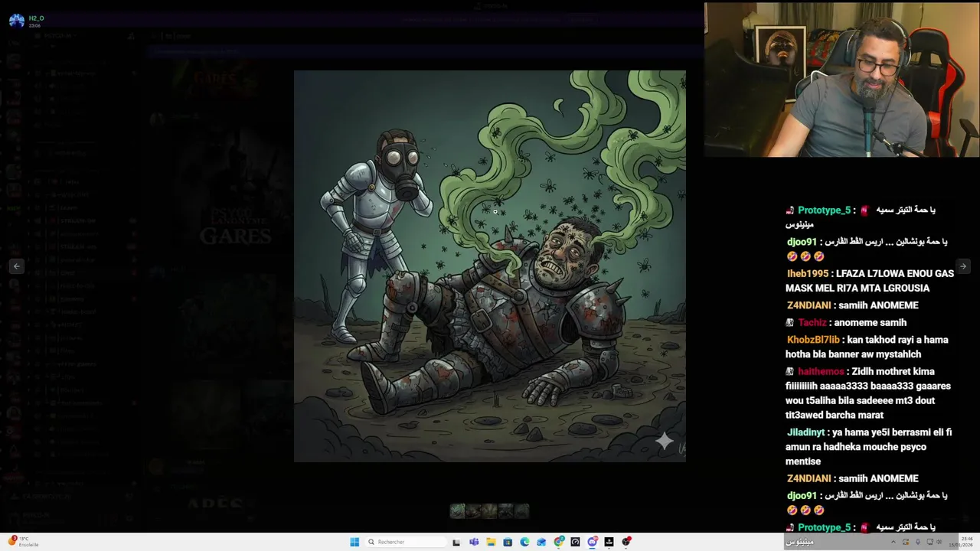Select the third thumbnail in the image strip
The image size is (980, 551).
coord(489,511)
